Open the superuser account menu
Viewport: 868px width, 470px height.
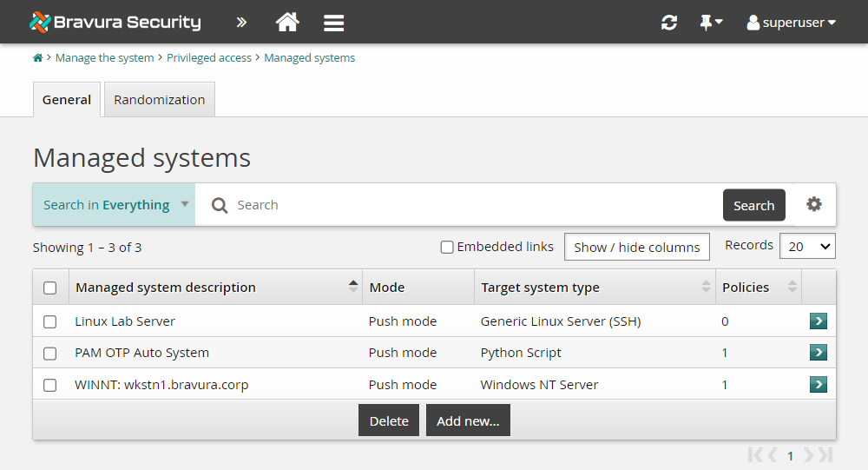(x=791, y=23)
